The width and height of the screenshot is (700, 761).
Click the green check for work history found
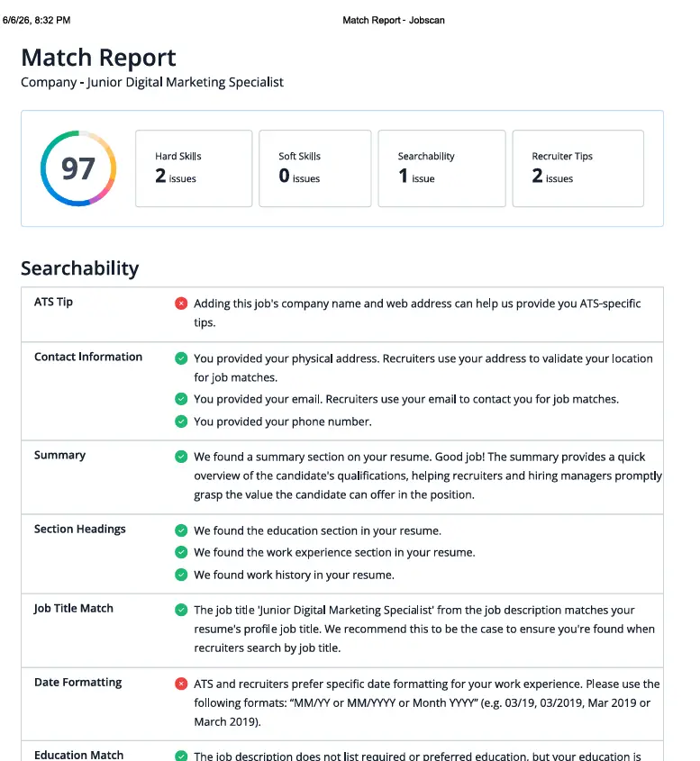tap(181, 575)
